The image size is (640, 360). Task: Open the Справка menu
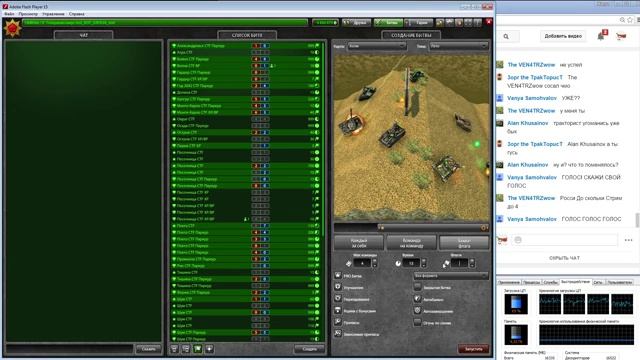click(x=77, y=14)
